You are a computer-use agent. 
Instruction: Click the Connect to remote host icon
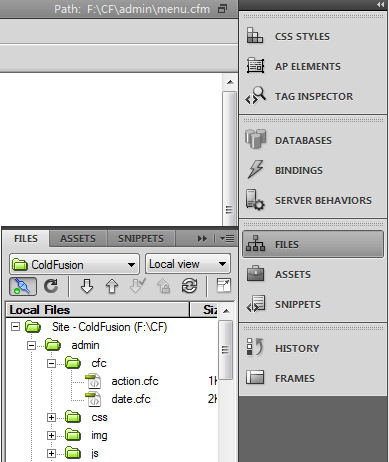coord(23,286)
